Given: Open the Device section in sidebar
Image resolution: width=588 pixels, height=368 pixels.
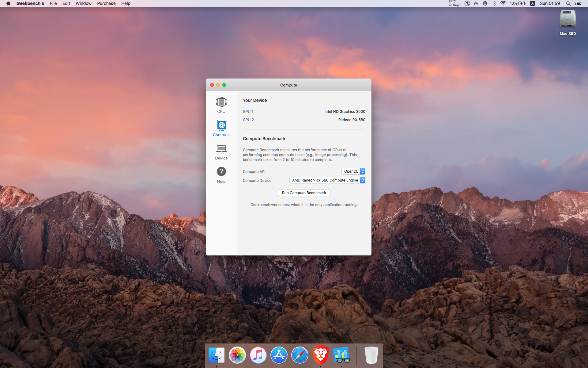Looking at the screenshot, I should pyautogui.click(x=221, y=152).
